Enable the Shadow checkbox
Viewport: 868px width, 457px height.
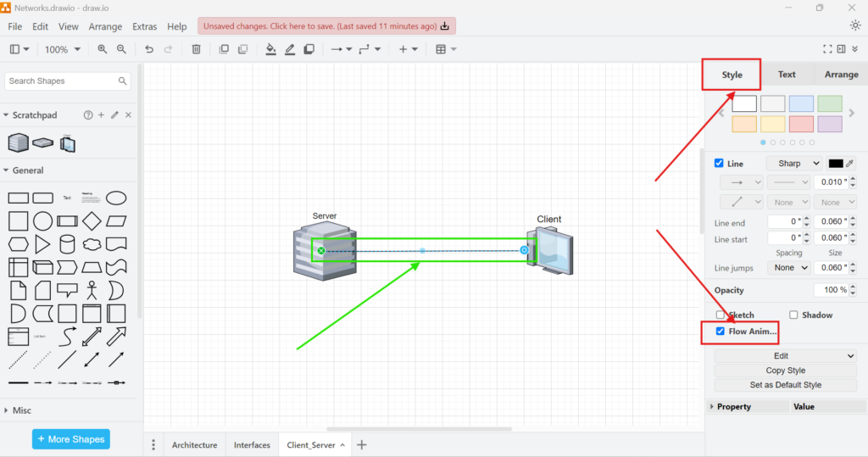point(793,315)
